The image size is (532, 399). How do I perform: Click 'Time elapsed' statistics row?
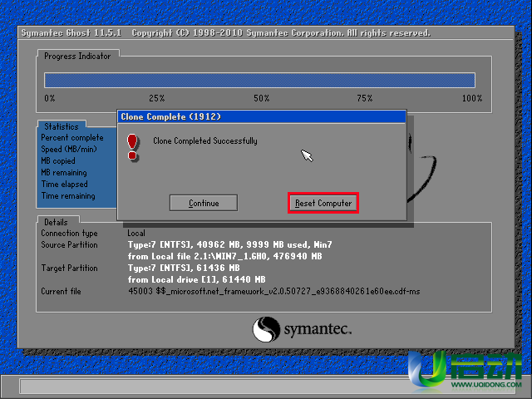[65, 185]
